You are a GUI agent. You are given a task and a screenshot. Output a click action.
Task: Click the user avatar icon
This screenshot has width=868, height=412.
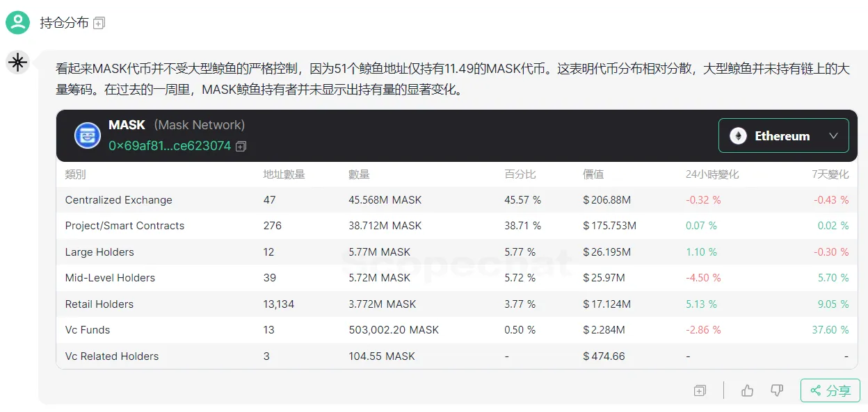pos(17,22)
